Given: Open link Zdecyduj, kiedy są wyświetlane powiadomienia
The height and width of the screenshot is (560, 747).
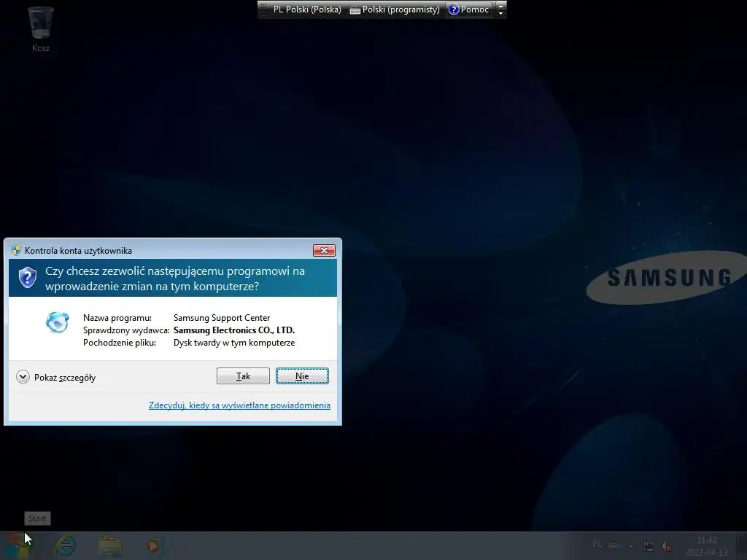Looking at the screenshot, I should 239,405.
